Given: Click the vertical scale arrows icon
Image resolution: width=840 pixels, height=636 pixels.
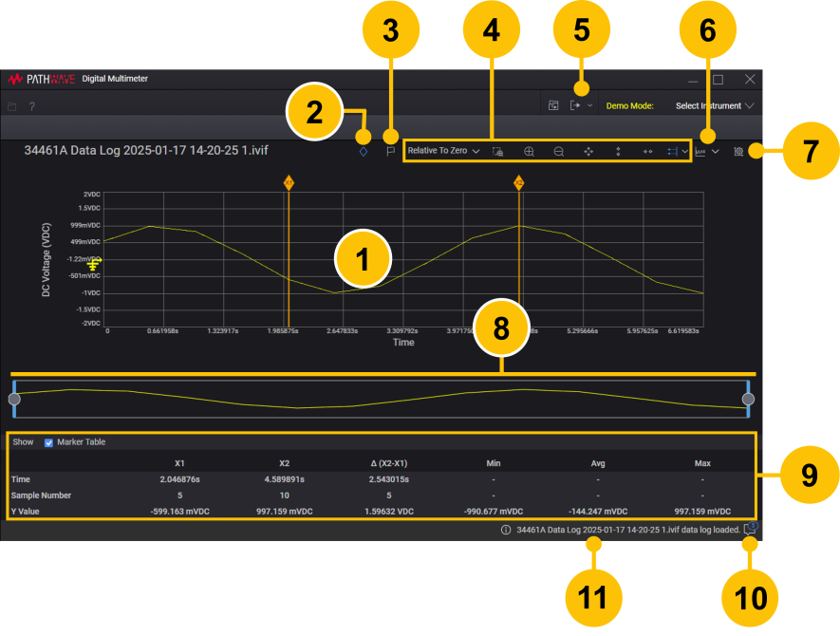Looking at the screenshot, I should point(618,152).
